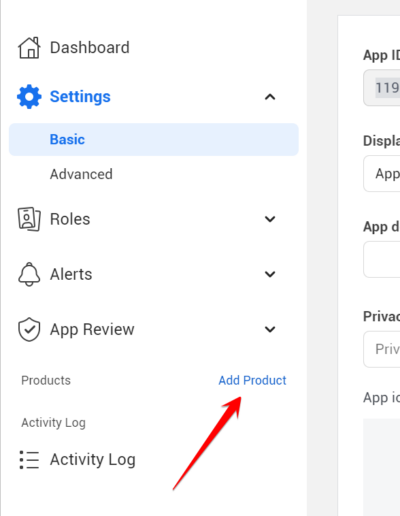
Task: Click the Alerts bell icon
Action: (29, 274)
